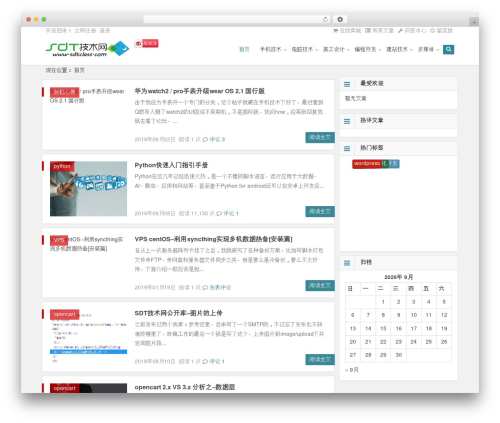The width and height of the screenshot is (500, 423).
Task: Expand the 美工设计 menu
Action: pos(336,49)
